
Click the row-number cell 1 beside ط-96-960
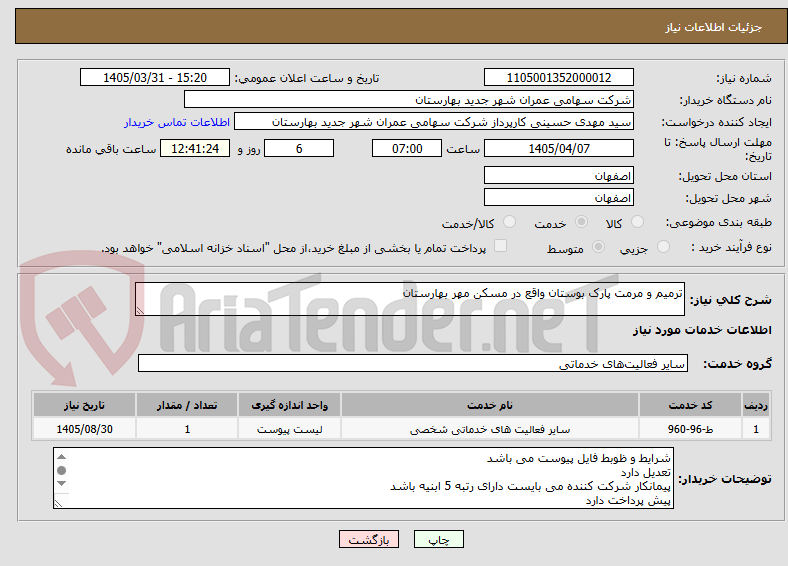pyautogui.click(x=756, y=429)
